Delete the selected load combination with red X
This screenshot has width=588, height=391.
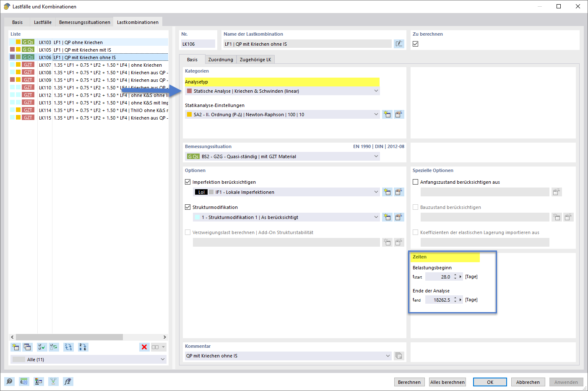click(x=144, y=347)
